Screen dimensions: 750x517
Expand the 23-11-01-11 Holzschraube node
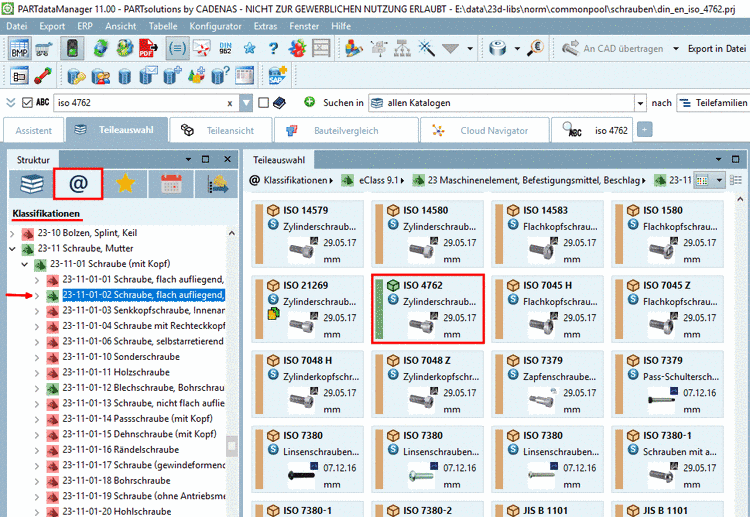click(37, 373)
